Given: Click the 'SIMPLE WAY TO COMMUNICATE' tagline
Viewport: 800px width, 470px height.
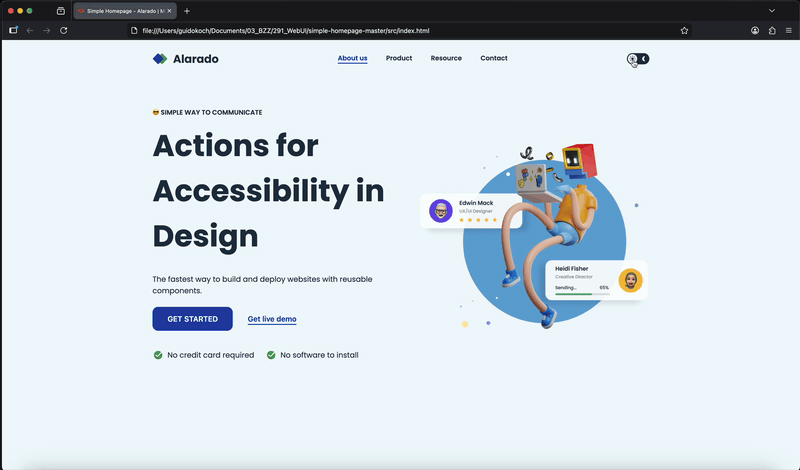Looking at the screenshot, I should (x=211, y=112).
